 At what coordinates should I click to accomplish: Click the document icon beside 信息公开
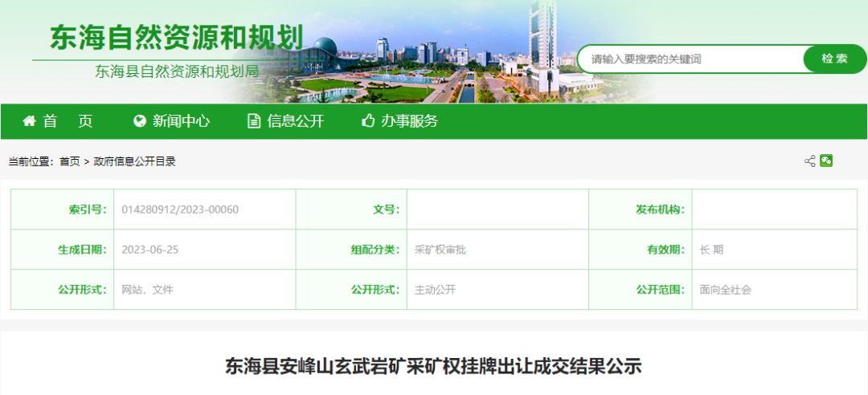coord(254,121)
